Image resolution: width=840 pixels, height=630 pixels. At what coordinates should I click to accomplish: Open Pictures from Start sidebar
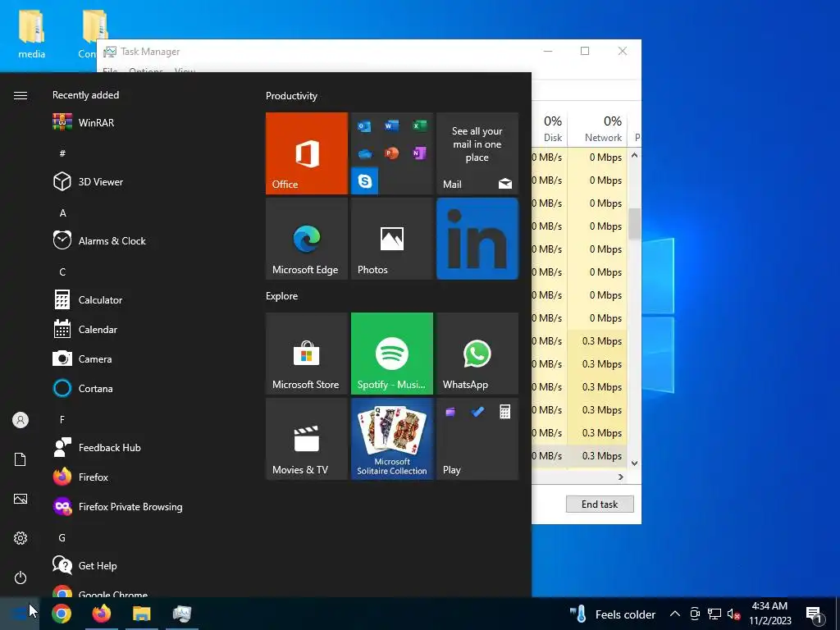(x=21, y=499)
